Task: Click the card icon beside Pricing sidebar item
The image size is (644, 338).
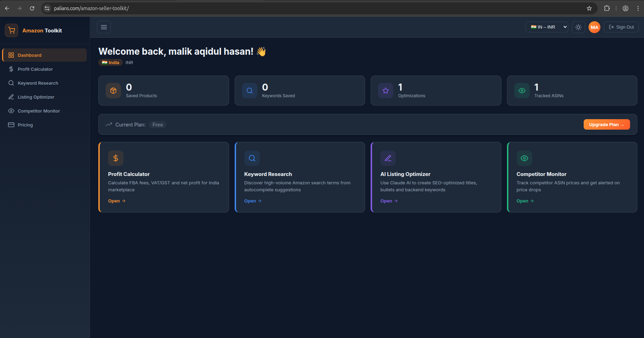Action: [x=11, y=125]
